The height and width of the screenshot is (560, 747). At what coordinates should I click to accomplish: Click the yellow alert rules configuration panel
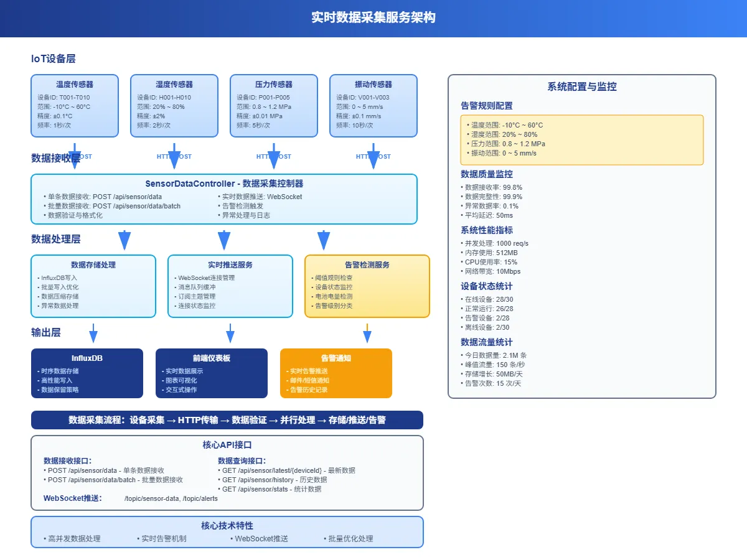[582, 139]
